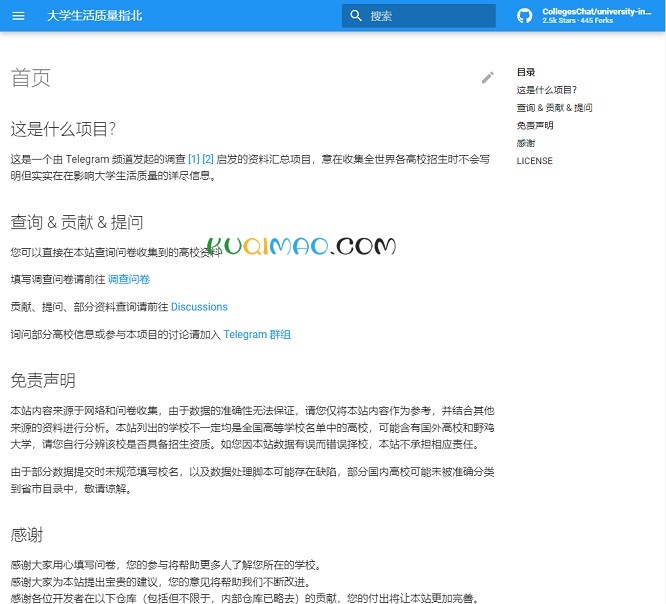Click the line 您可以直接在本站查询问卷
Screen dimensions: 666x604
pos(116,253)
